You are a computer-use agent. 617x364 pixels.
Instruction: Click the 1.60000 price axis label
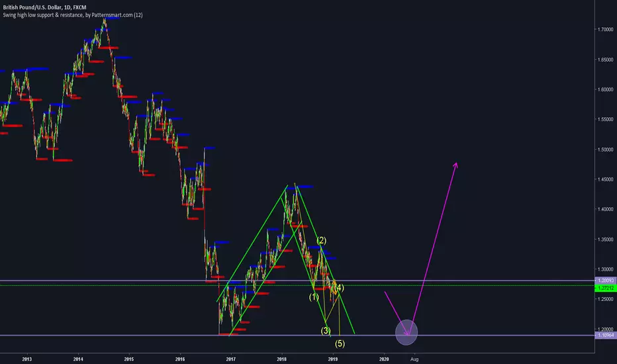point(605,90)
